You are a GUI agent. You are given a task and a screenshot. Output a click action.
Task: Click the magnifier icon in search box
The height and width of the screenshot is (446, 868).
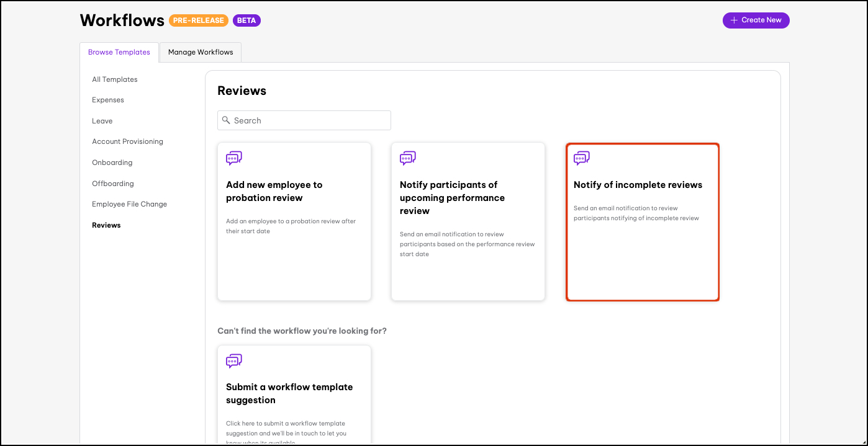226,120
